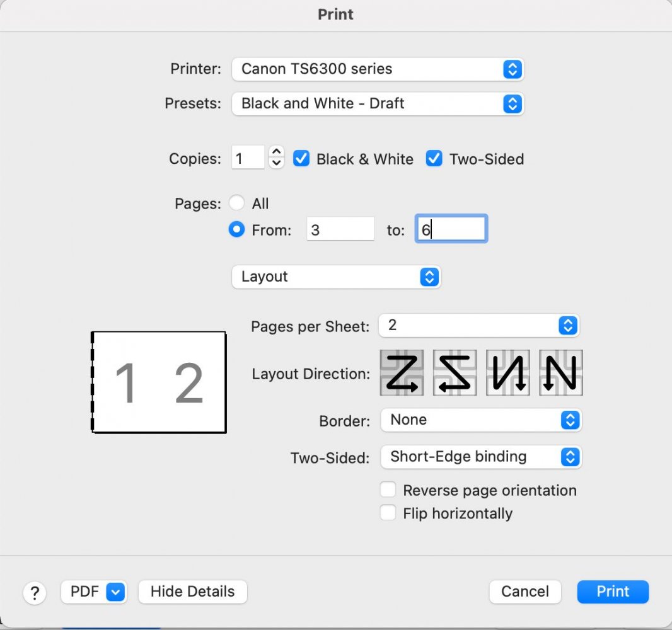
Task: Open the Layout options section menu
Action: tap(335, 277)
